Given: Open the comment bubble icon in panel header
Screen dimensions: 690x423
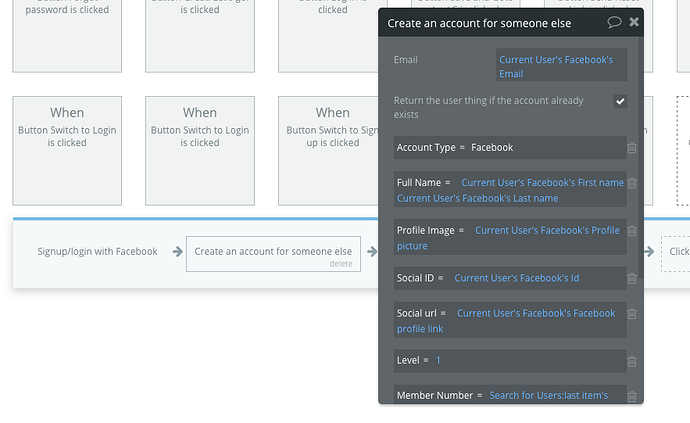Looking at the screenshot, I should tap(614, 22).
